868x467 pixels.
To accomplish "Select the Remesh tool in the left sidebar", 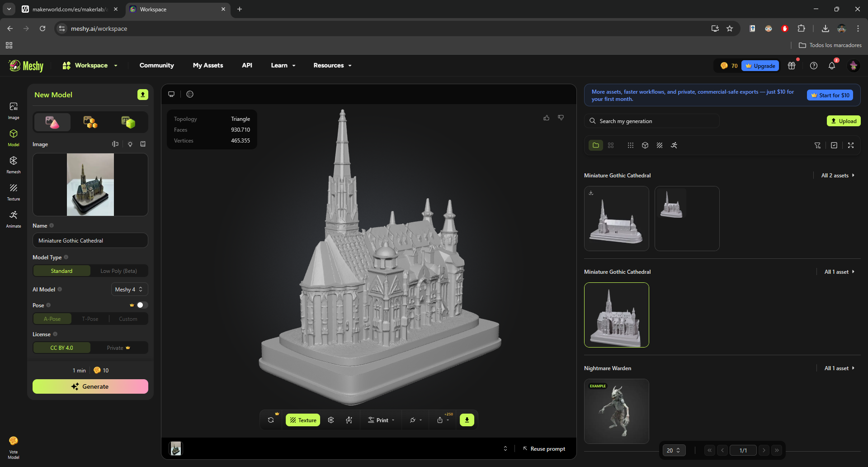I will click(x=14, y=164).
